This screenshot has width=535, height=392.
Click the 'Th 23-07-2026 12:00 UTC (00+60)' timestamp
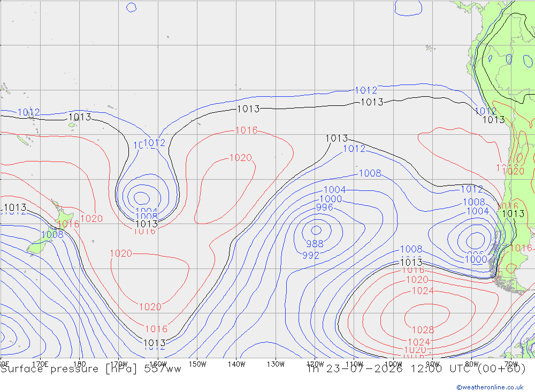point(416,369)
